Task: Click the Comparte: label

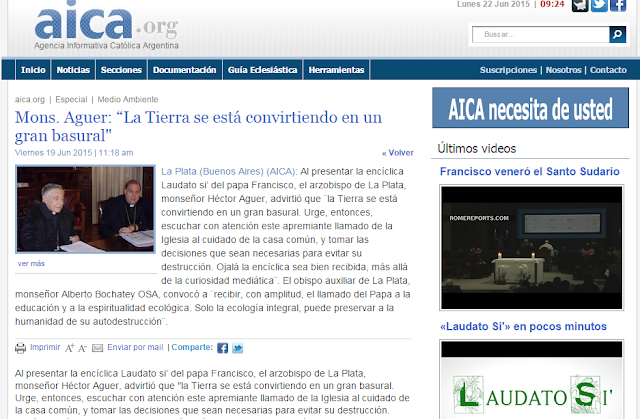Action: click(x=192, y=347)
